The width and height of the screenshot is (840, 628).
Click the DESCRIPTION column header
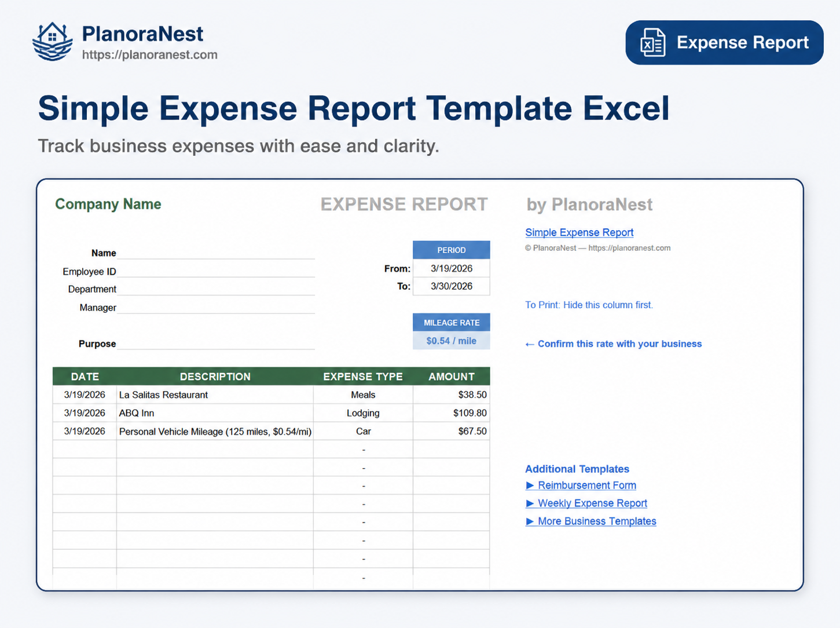(215, 377)
